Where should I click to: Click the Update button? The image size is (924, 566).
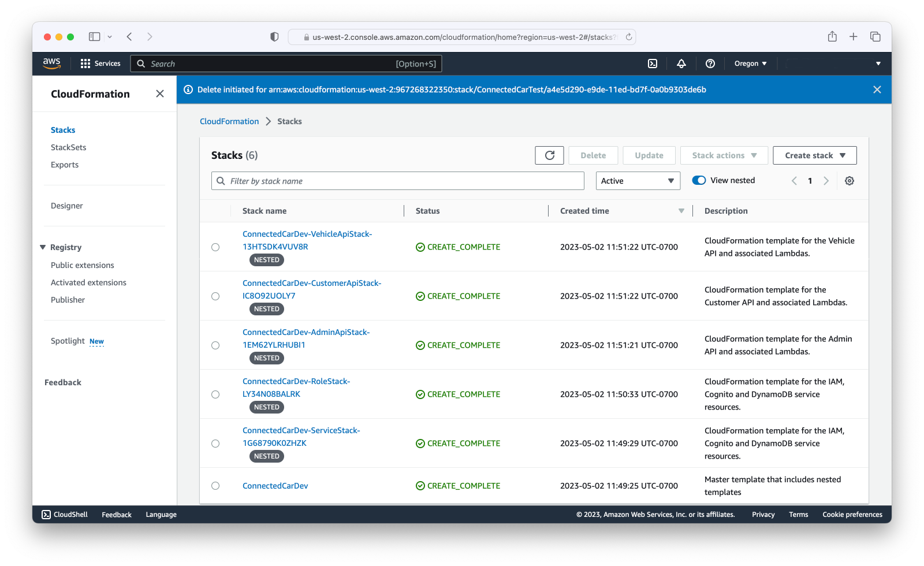pos(649,155)
